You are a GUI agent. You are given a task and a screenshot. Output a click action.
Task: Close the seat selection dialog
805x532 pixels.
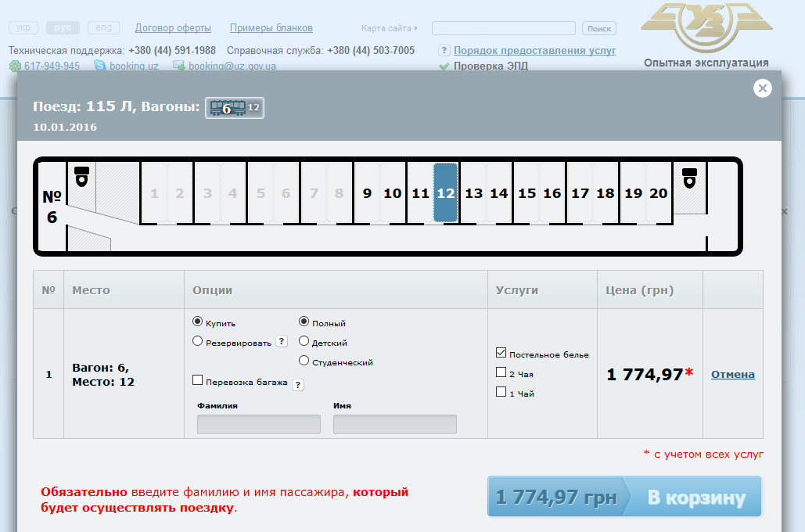point(763,88)
